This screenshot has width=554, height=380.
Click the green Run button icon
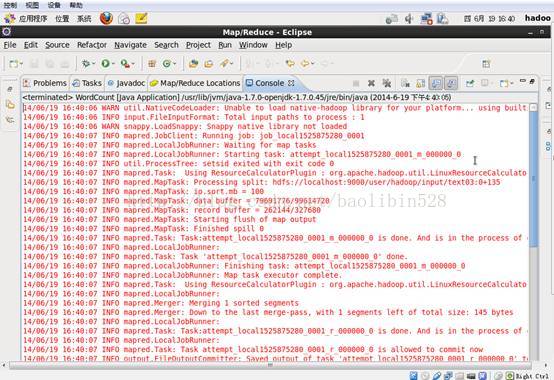tap(105, 64)
